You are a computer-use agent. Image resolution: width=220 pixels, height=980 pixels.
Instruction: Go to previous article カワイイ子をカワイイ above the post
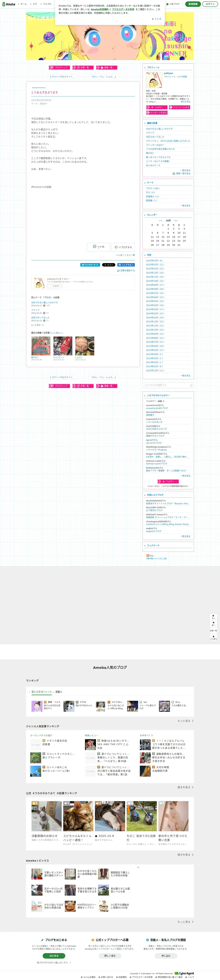pos(62,77)
